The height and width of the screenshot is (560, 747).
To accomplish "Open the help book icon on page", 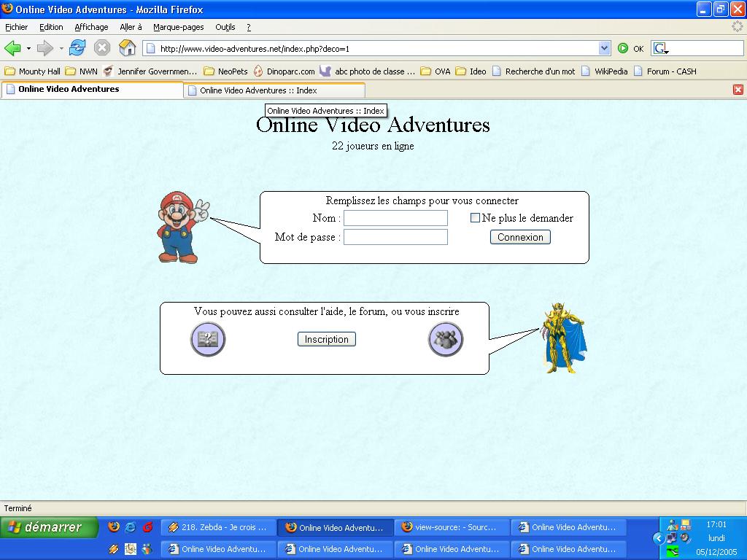I will pos(208,339).
